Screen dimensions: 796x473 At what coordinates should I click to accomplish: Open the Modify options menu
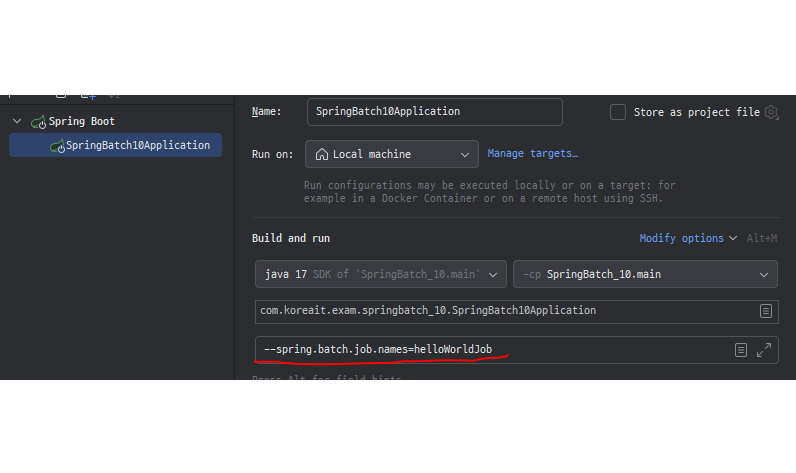pyautogui.click(x=687, y=238)
